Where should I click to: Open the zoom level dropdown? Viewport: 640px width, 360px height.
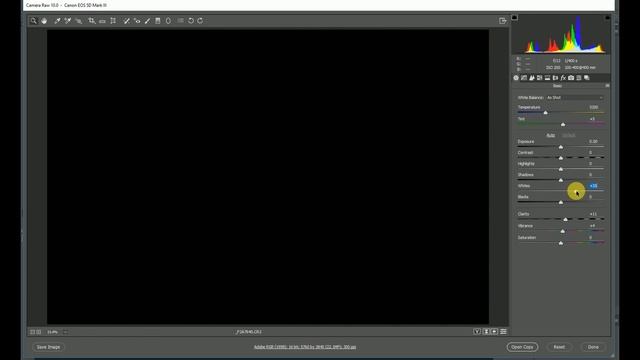[x=66, y=332]
